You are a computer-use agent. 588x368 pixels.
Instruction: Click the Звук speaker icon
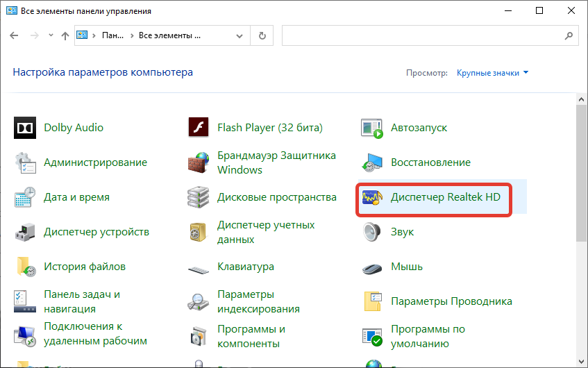tap(372, 232)
